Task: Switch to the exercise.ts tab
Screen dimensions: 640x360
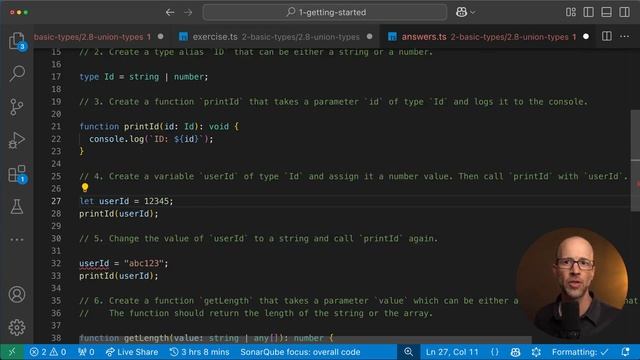Action: pos(276,37)
